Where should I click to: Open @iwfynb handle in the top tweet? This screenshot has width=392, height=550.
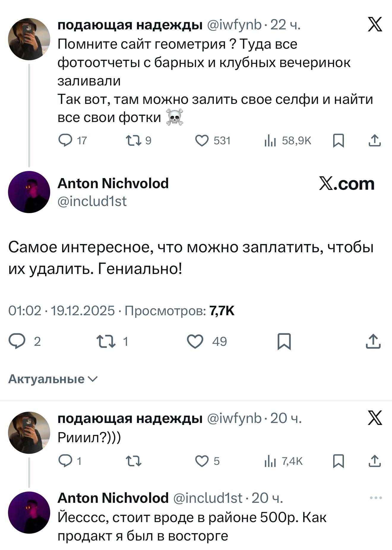click(x=234, y=25)
